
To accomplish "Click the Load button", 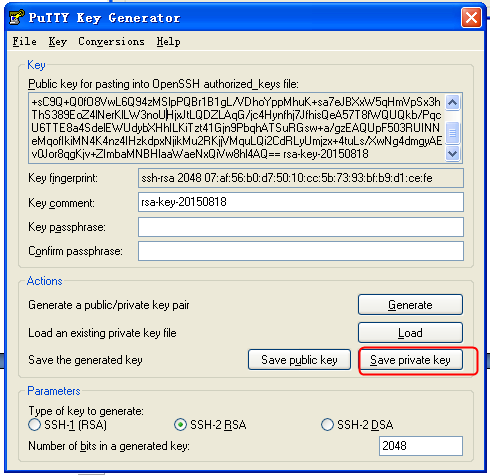I will tap(410, 332).
